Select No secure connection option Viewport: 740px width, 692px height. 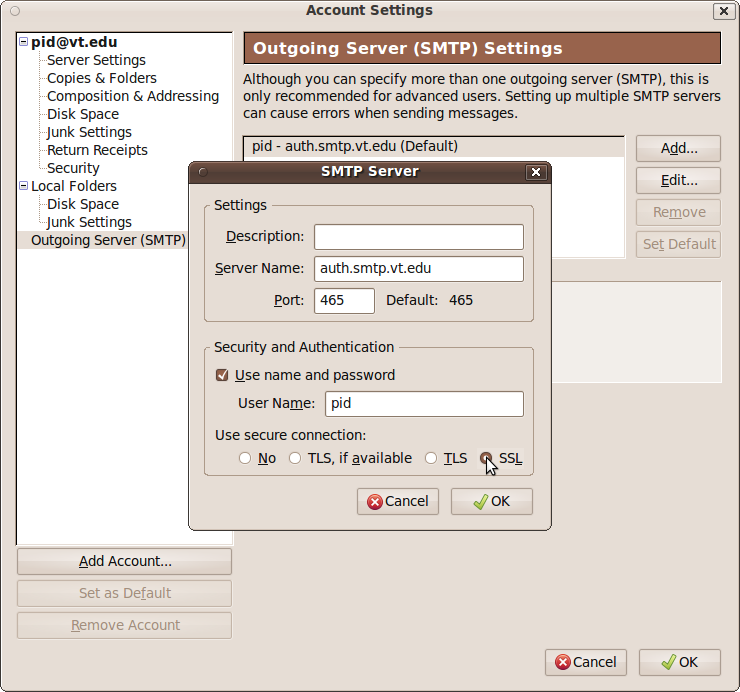coord(245,458)
